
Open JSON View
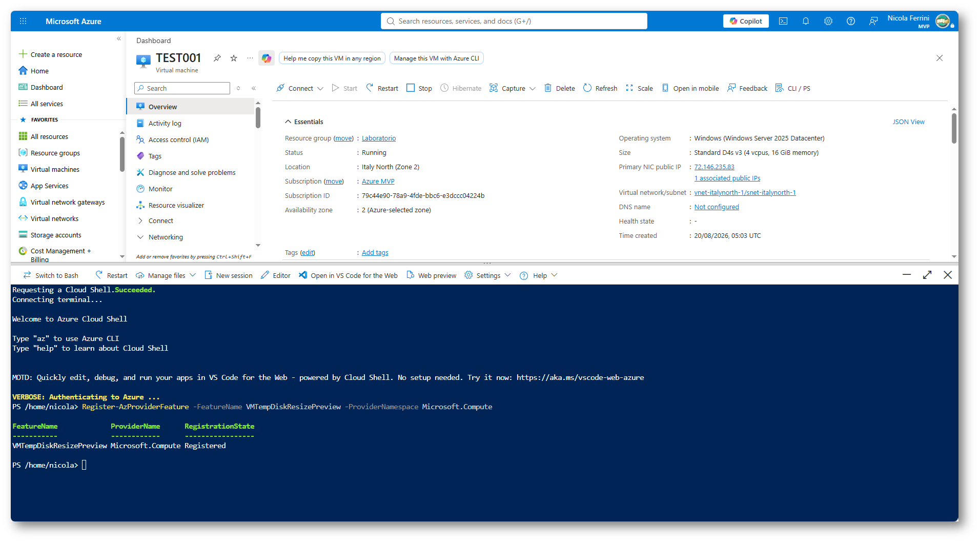(x=908, y=122)
